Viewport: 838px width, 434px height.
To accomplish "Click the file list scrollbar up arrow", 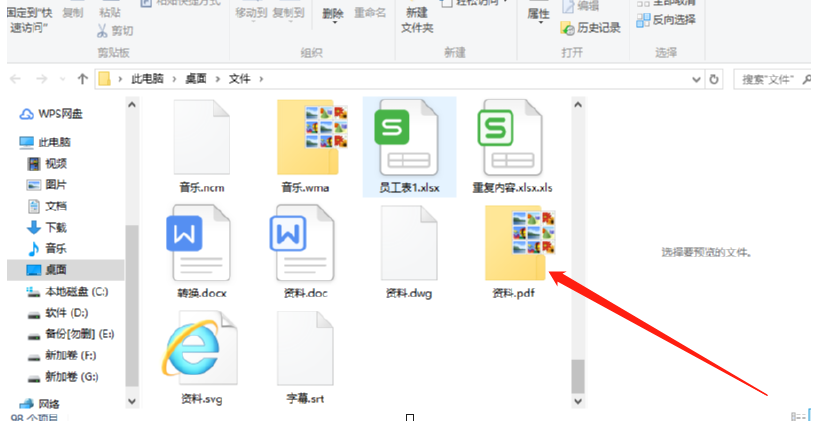I will (578, 105).
